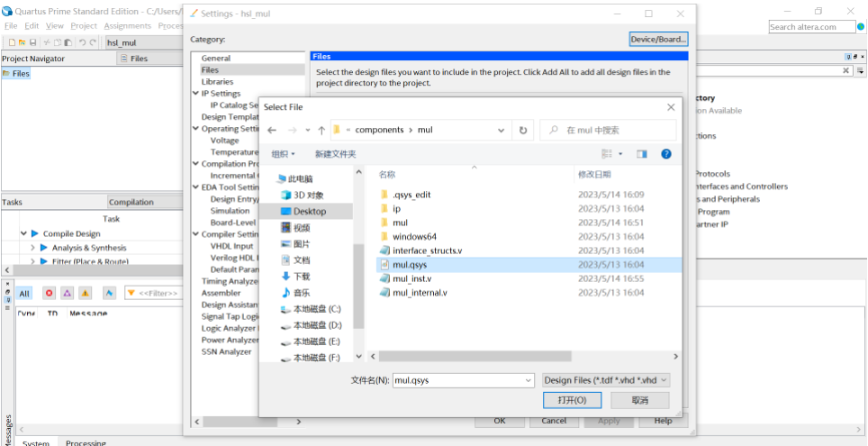Open the File menu in Quartus
Viewport: 868px width, 446px height.
[11, 25]
